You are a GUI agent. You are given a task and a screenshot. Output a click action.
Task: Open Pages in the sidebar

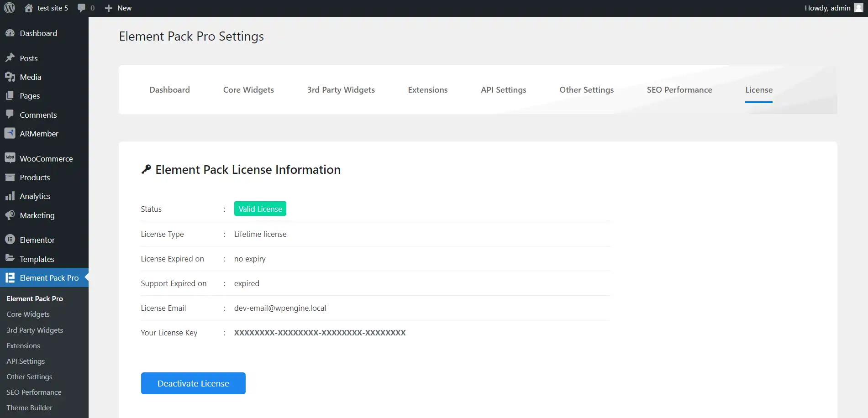coord(30,96)
